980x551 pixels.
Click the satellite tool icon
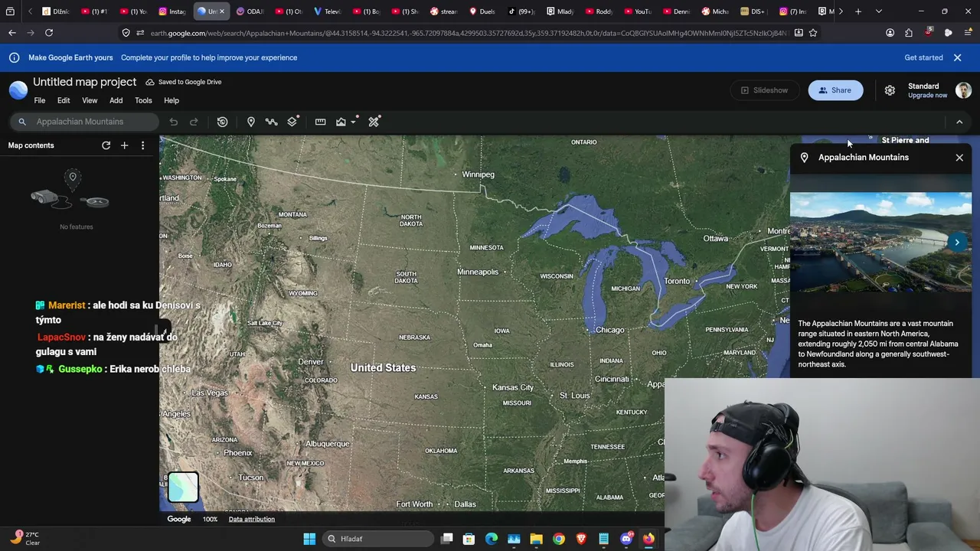point(374,122)
